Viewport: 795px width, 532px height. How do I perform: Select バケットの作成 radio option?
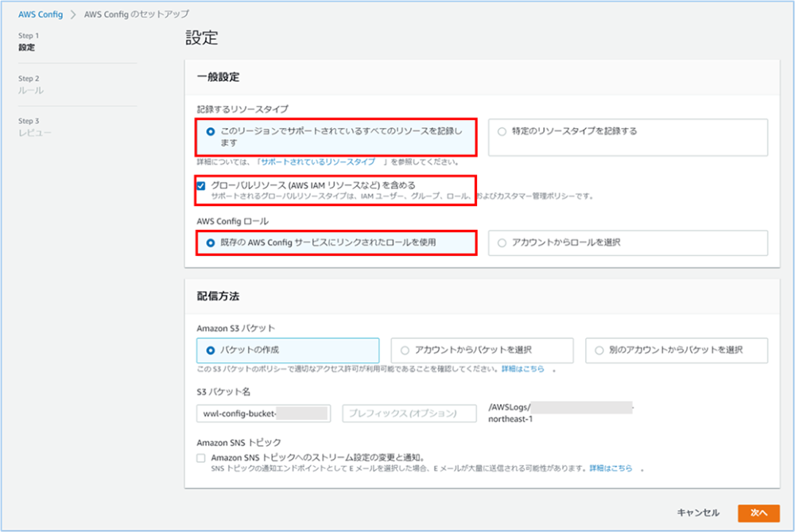click(288, 351)
